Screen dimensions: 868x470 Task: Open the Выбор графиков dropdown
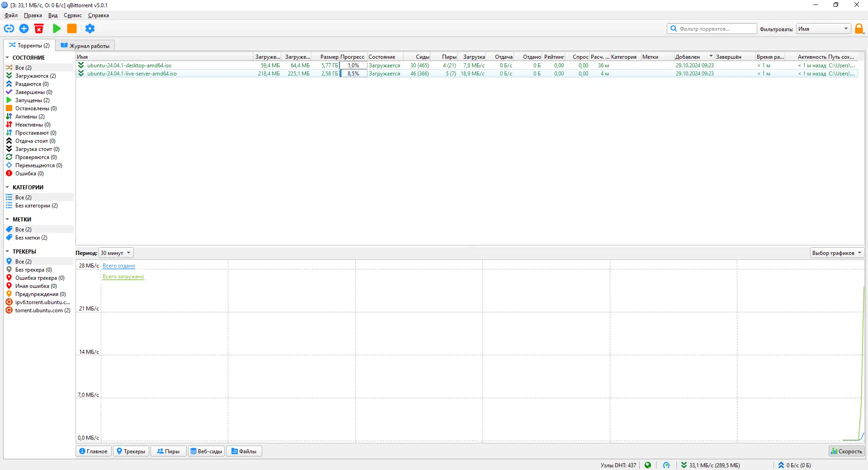click(837, 253)
